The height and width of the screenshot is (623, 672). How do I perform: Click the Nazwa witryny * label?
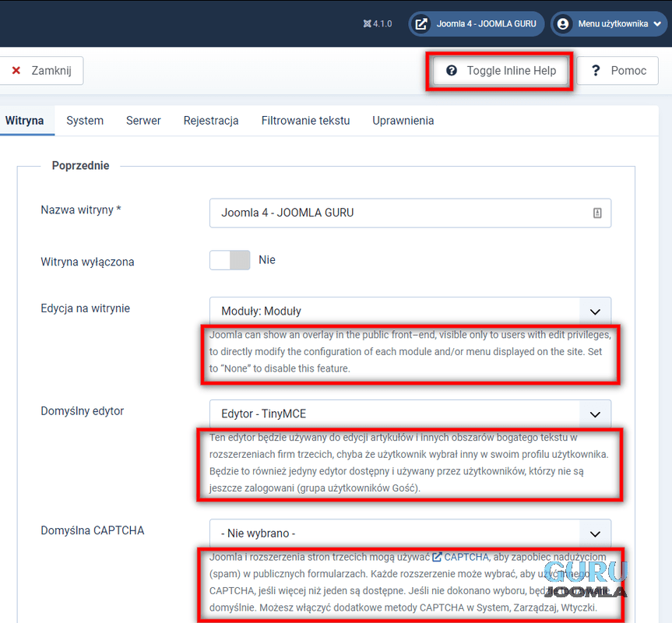pos(81,210)
